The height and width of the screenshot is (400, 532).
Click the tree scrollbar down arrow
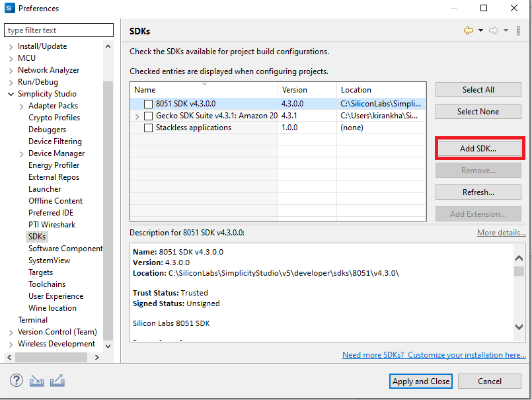pyautogui.click(x=108, y=346)
